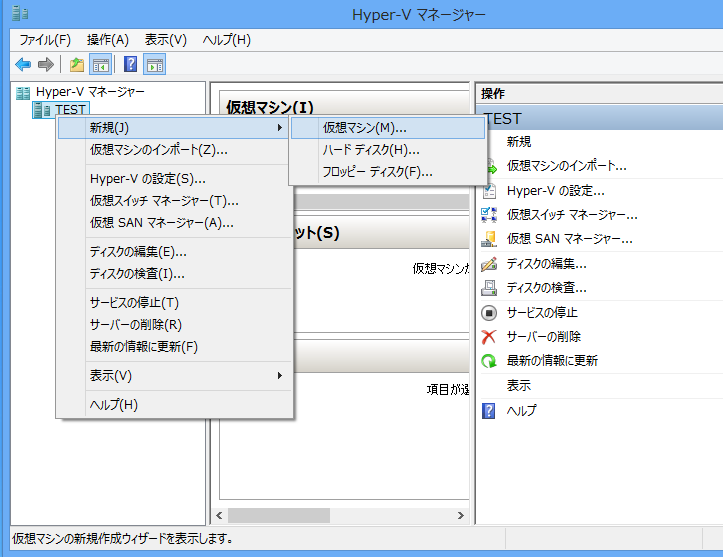Select Hyper-V の設定(S)... in context menu
Viewport: 723px width, 557px height.
click(x=174, y=178)
